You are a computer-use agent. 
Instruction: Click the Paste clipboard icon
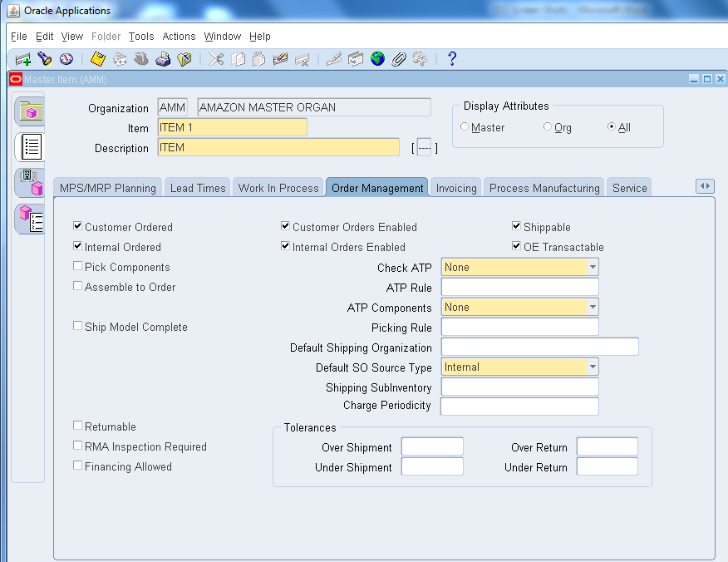click(x=259, y=59)
